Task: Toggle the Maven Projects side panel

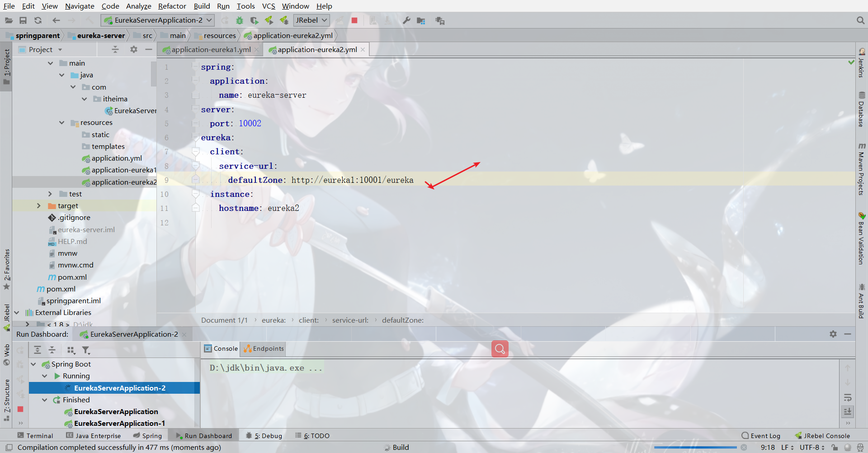Action: (862, 169)
